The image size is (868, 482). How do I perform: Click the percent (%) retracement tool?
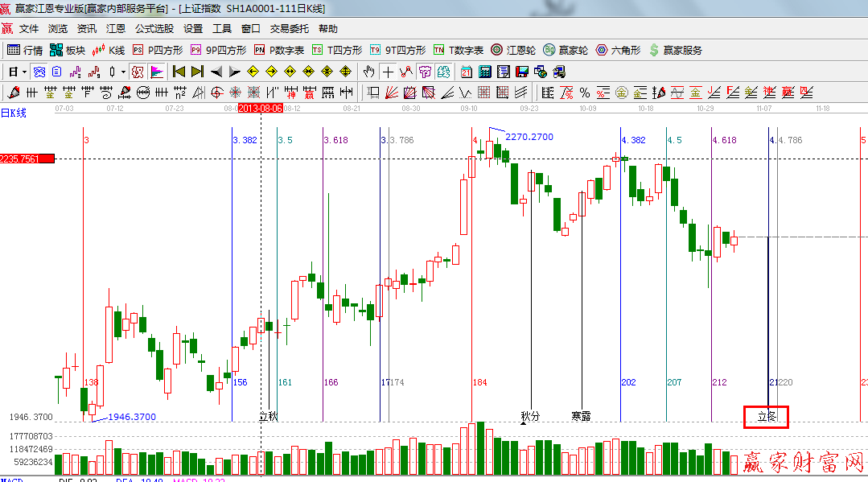[584, 92]
